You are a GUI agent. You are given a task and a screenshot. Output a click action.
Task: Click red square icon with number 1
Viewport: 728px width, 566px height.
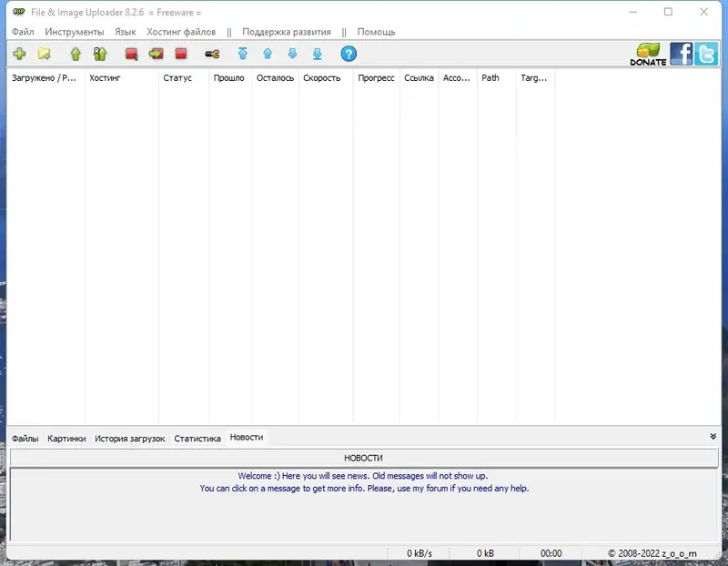coord(131,54)
